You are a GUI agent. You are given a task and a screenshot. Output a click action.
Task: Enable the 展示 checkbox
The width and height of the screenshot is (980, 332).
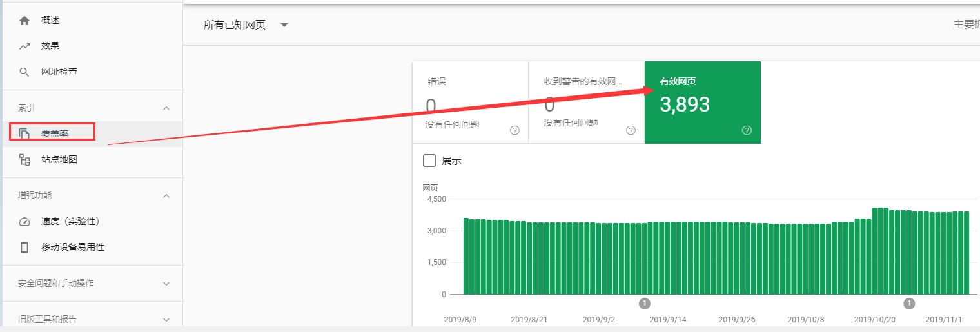tap(429, 161)
